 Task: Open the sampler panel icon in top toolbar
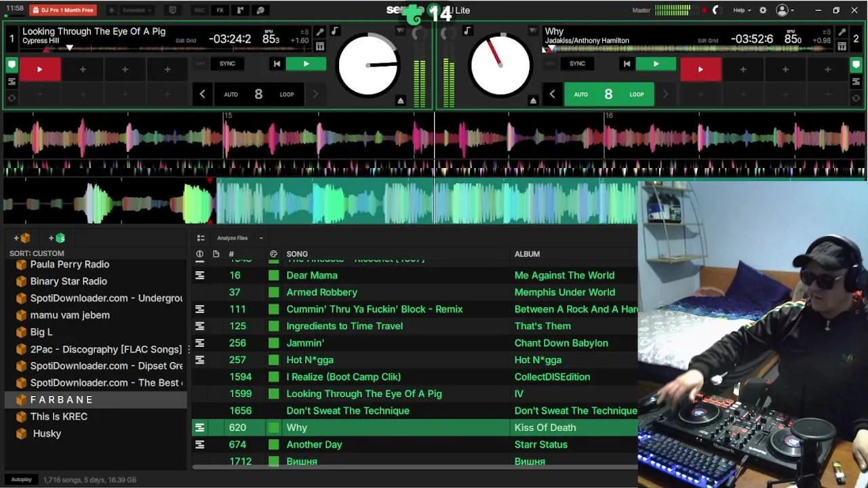(x=240, y=10)
